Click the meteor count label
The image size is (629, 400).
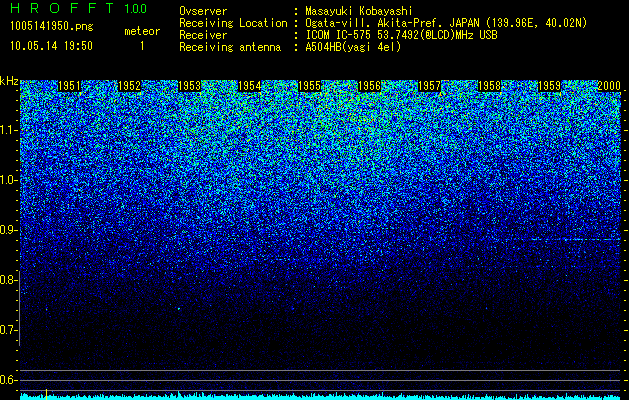click(142, 31)
